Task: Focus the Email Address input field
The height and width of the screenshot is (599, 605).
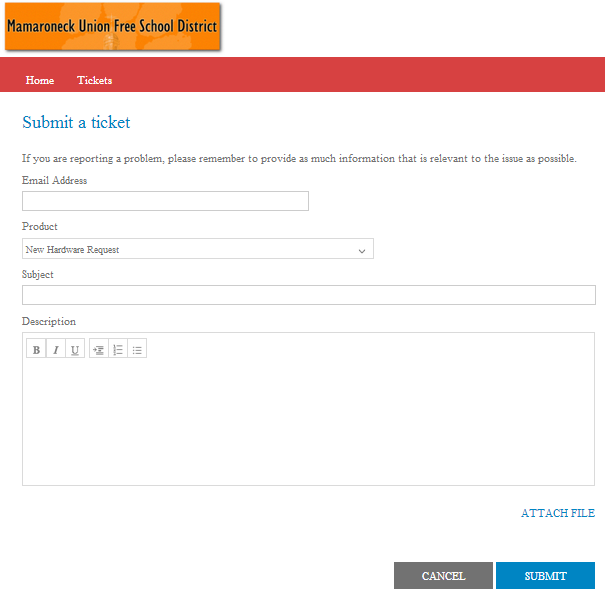Action: pyautogui.click(x=165, y=201)
